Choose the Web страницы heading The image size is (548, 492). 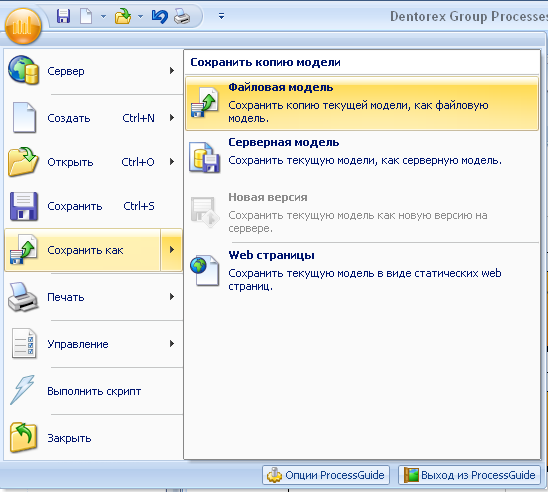272,255
